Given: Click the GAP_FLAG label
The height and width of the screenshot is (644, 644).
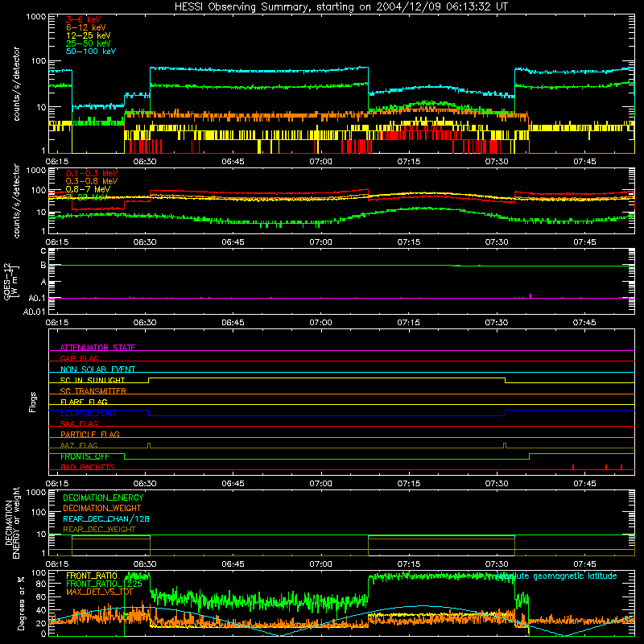Looking at the screenshot, I should (x=79, y=358).
